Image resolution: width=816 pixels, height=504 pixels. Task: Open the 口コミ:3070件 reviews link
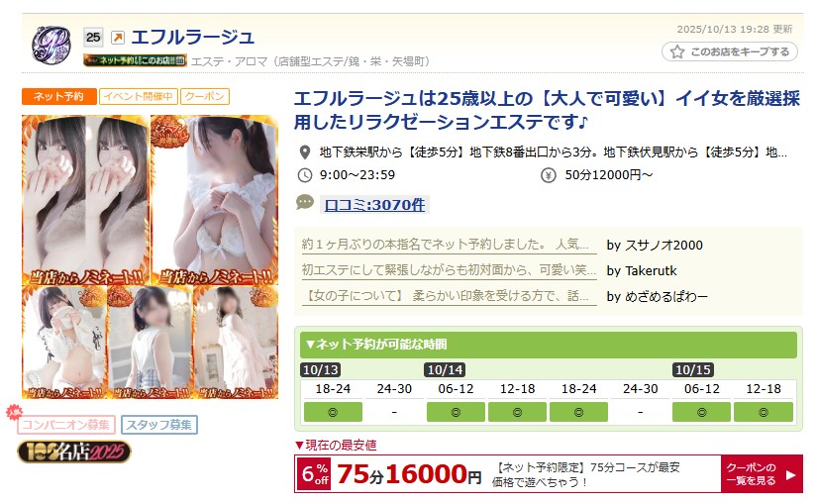point(374,204)
